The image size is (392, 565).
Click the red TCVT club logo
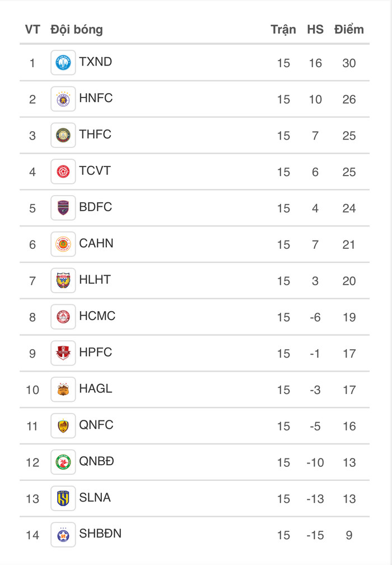point(63,172)
